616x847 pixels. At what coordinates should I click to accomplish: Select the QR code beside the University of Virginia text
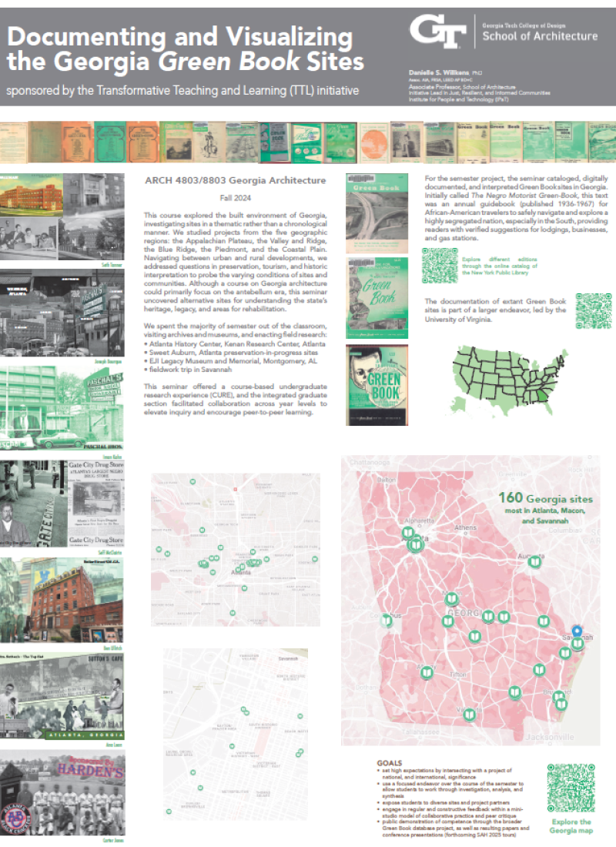(594, 310)
